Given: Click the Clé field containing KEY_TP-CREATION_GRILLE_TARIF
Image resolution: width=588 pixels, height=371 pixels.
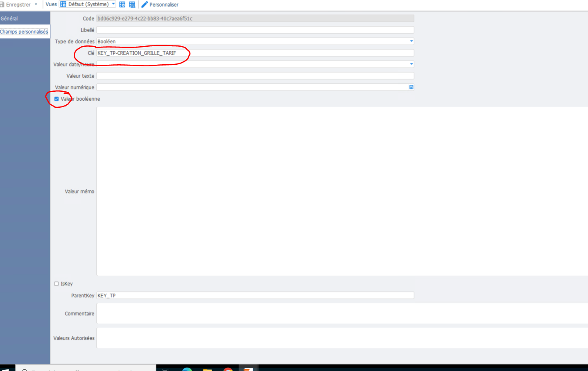Looking at the screenshot, I should [255, 53].
